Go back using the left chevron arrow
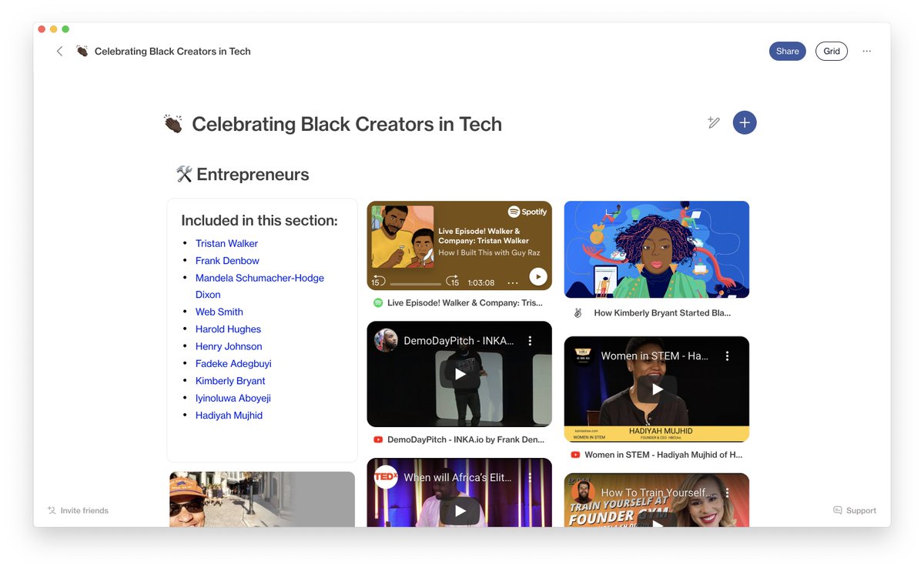924x571 pixels. [x=59, y=51]
